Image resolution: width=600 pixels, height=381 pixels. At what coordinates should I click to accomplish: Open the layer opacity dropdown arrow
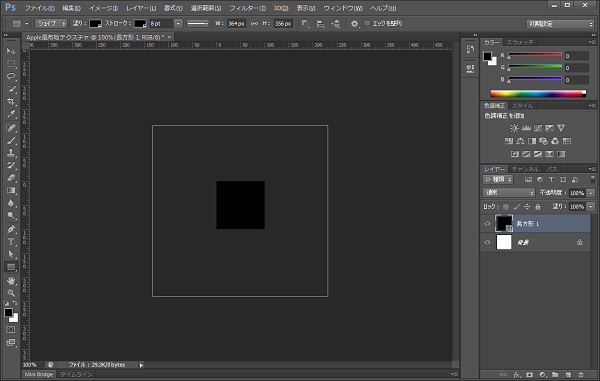(591, 193)
